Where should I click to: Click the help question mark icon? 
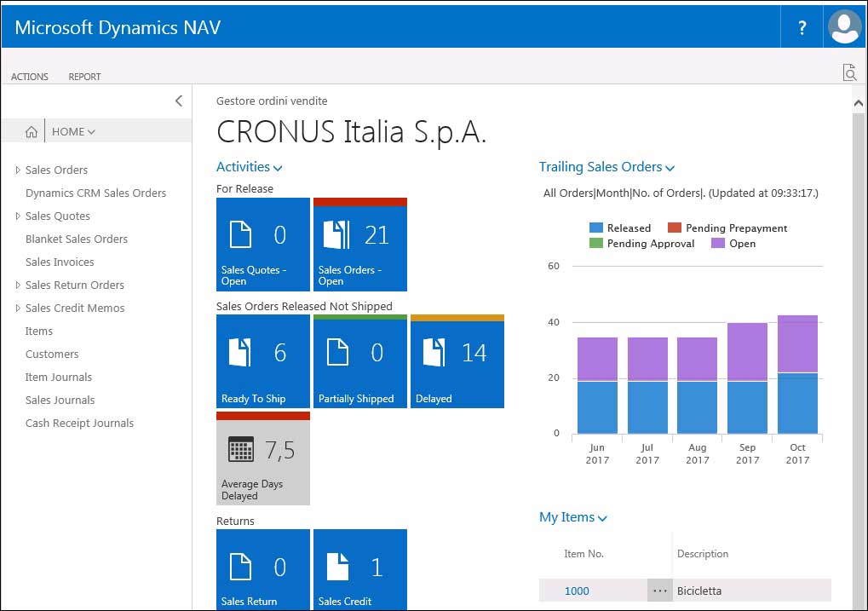tap(802, 28)
